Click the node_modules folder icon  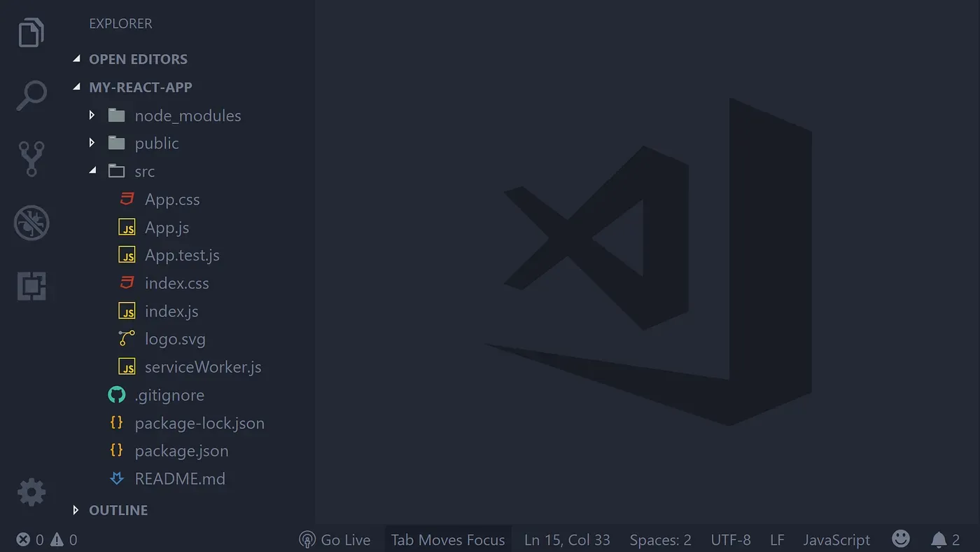click(117, 115)
